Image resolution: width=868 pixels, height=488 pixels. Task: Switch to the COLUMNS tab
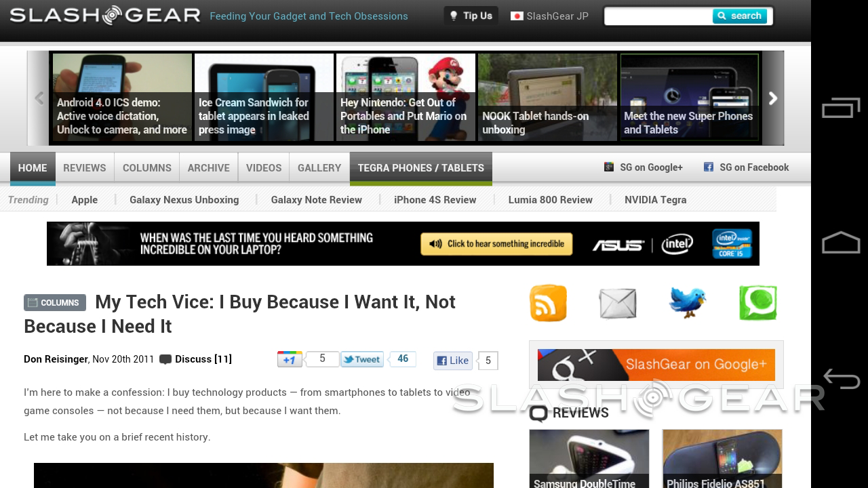[x=147, y=168]
